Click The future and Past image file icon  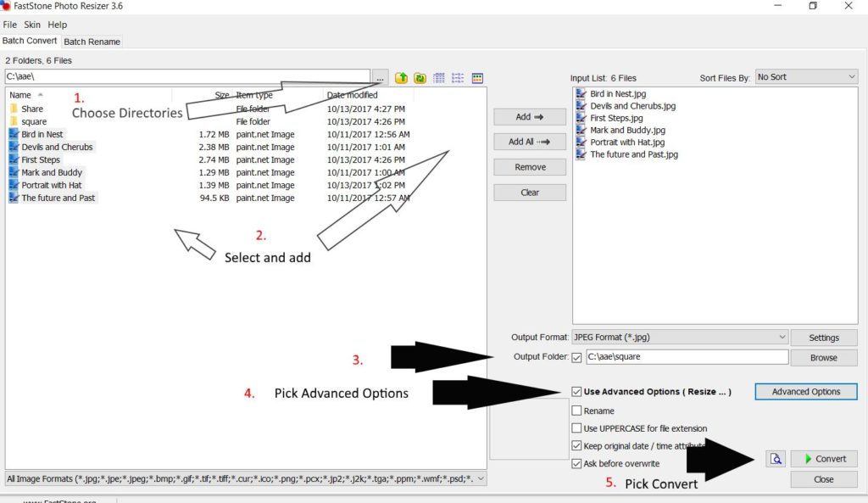[14, 198]
